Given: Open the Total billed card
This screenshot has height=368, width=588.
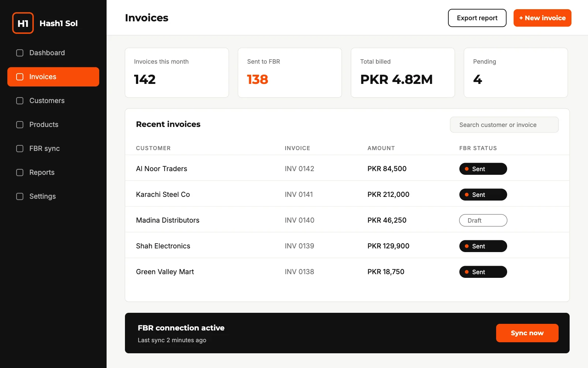Looking at the screenshot, I should [x=403, y=72].
